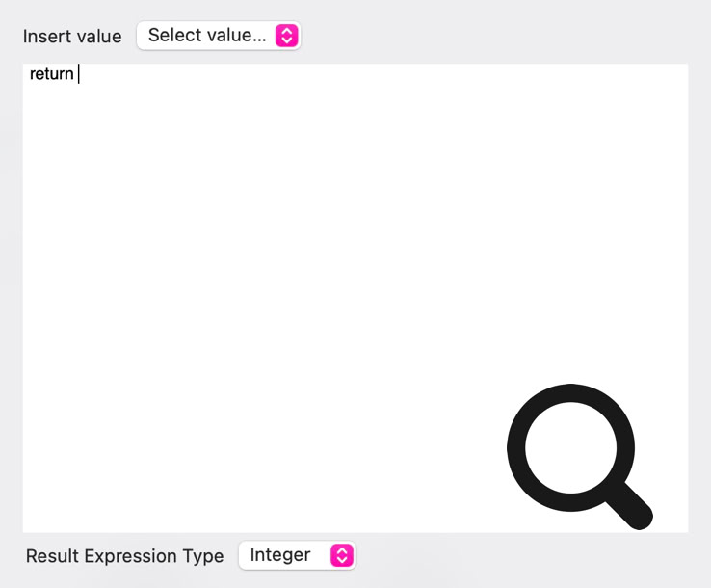Click the pink arrows beside Select value
The width and height of the screenshot is (711, 588).
[287, 36]
